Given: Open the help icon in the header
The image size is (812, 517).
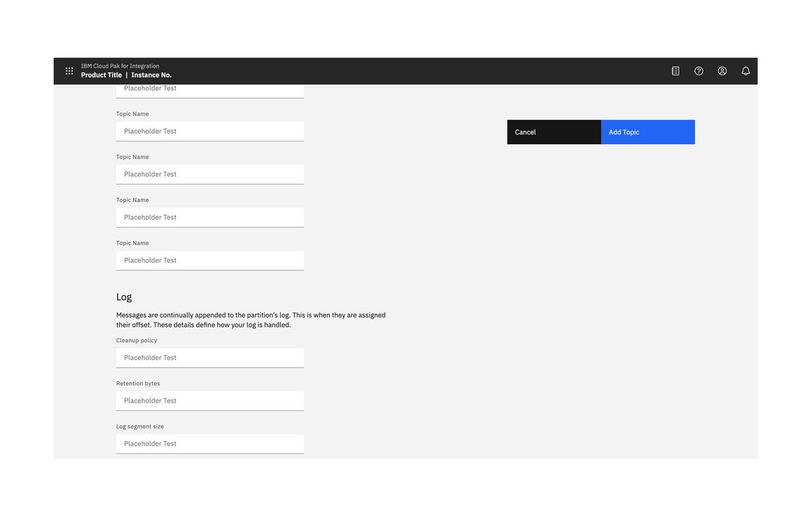Looking at the screenshot, I should tap(699, 70).
